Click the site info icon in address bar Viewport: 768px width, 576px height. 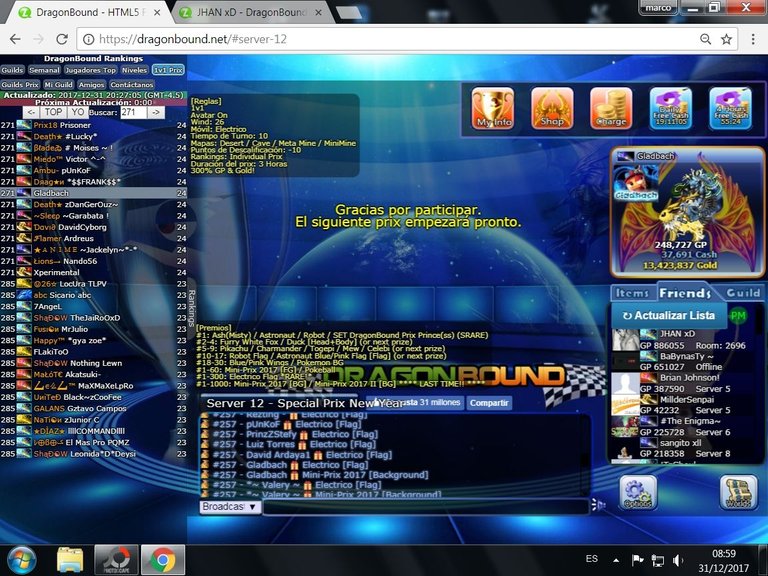pyautogui.click(x=88, y=39)
